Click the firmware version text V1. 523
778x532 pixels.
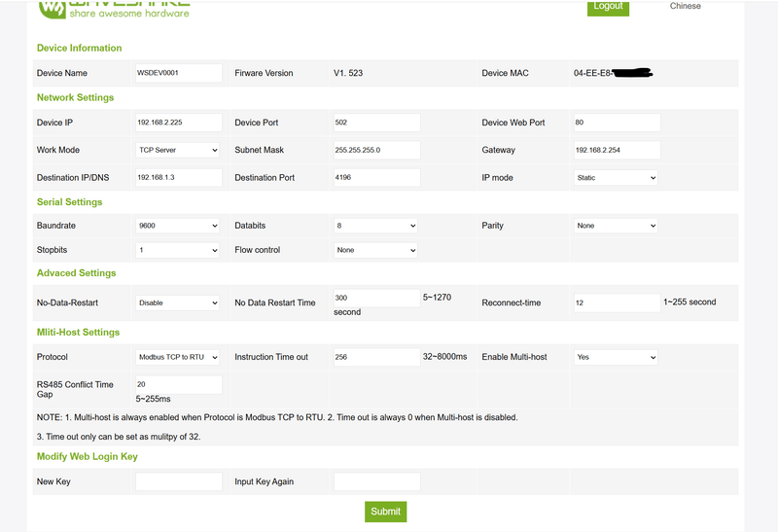(x=348, y=73)
